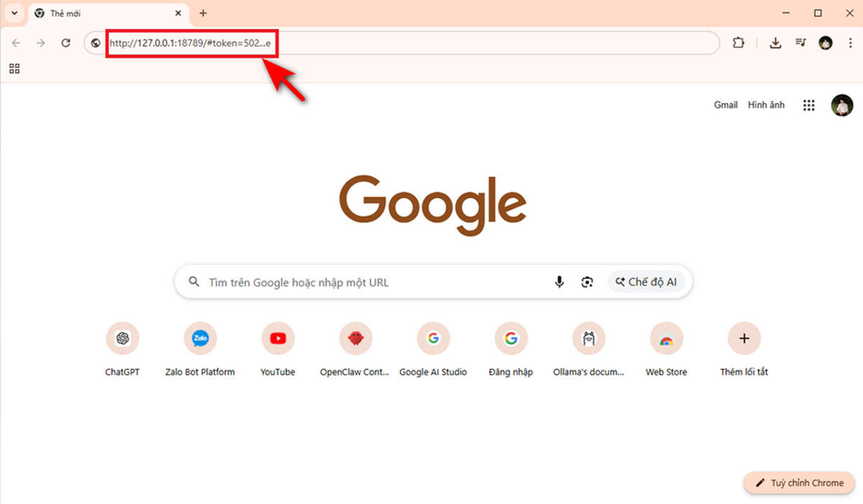Open the Downloads icon in toolbar
The width and height of the screenshot is (863, 504).
pyautogui.click(x=775, y=43)
